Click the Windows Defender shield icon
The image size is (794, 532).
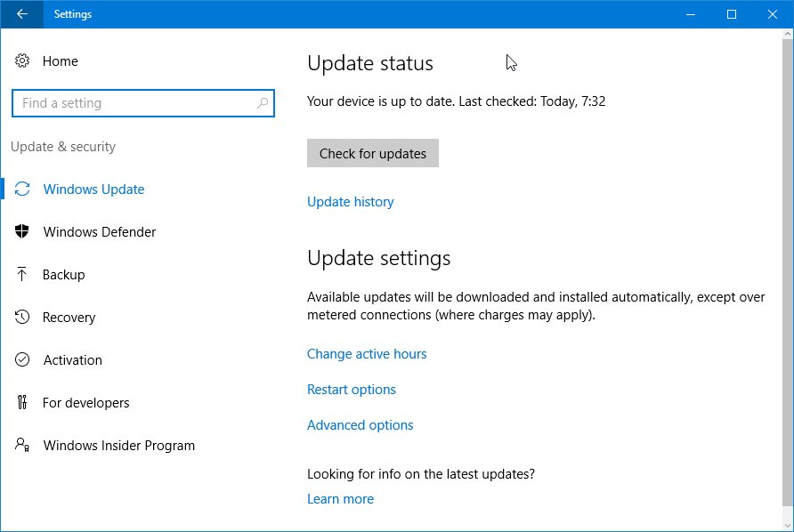coord(21,231)
